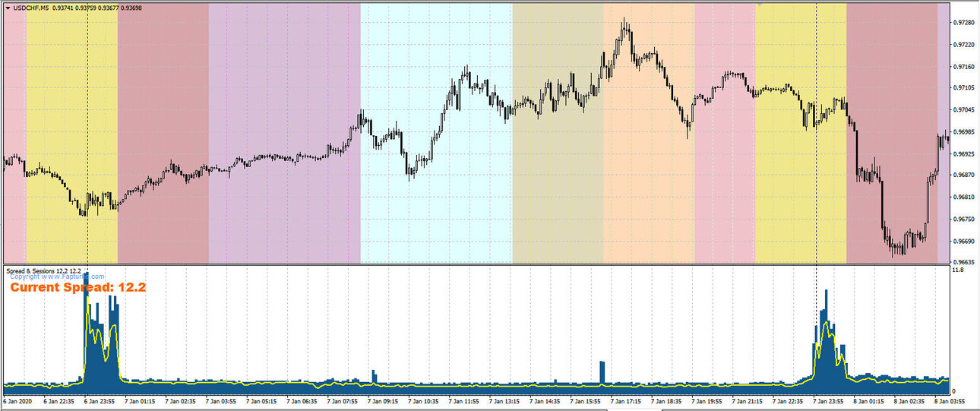
Task: Open the dropdown arrow beside USDCHF,M5
Action: coord(7,8)
